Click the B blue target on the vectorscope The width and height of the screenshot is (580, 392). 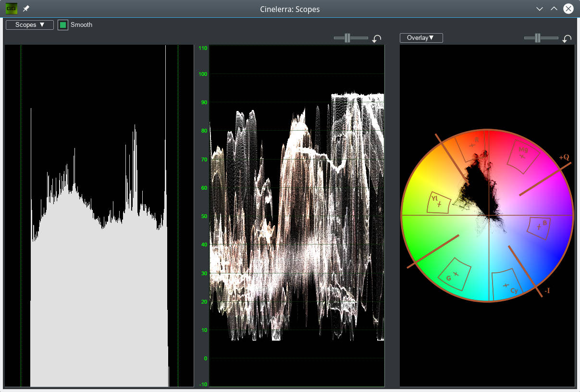539,226
